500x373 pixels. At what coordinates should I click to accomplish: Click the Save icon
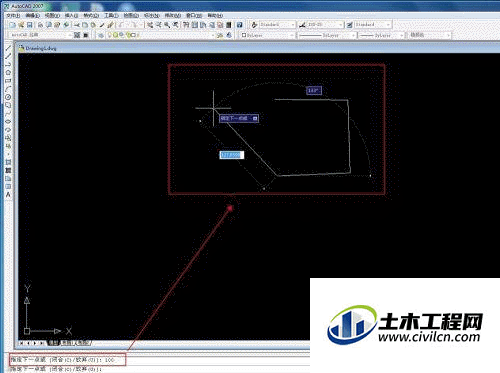coord(30,25)
